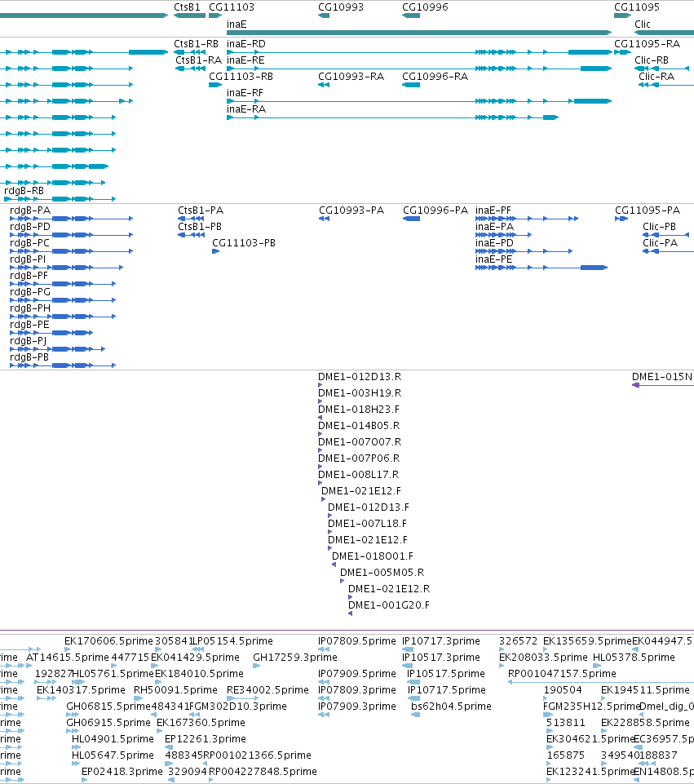The width and height of the screenshot is (694, 784).
Task: Click protein CtsB1-PB
Action: point(200,227)
